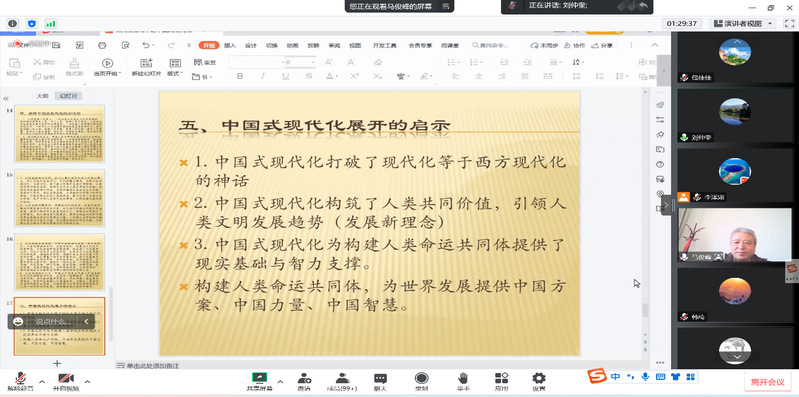Click the 离开会议 leave meeting button
This screenshot has height=397, width=799.
coord(767,382)
